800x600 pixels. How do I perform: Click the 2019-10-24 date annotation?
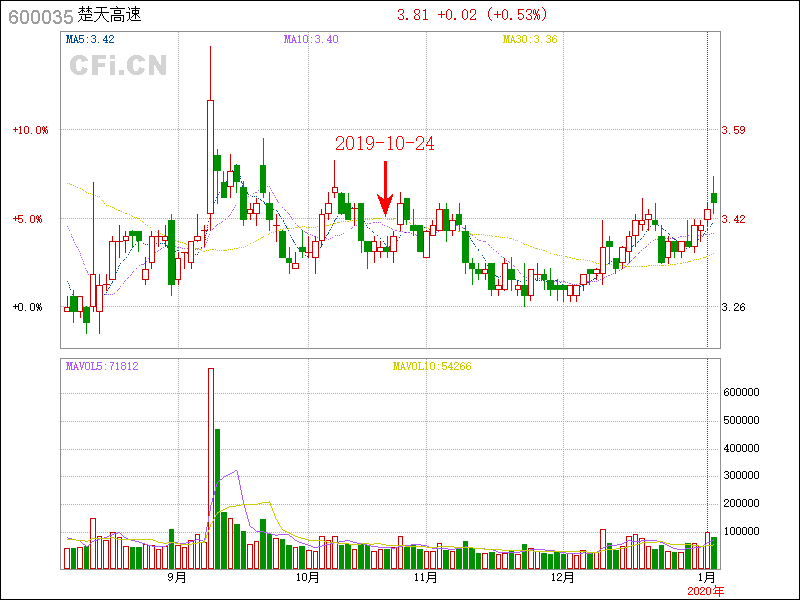coord(384,144)
